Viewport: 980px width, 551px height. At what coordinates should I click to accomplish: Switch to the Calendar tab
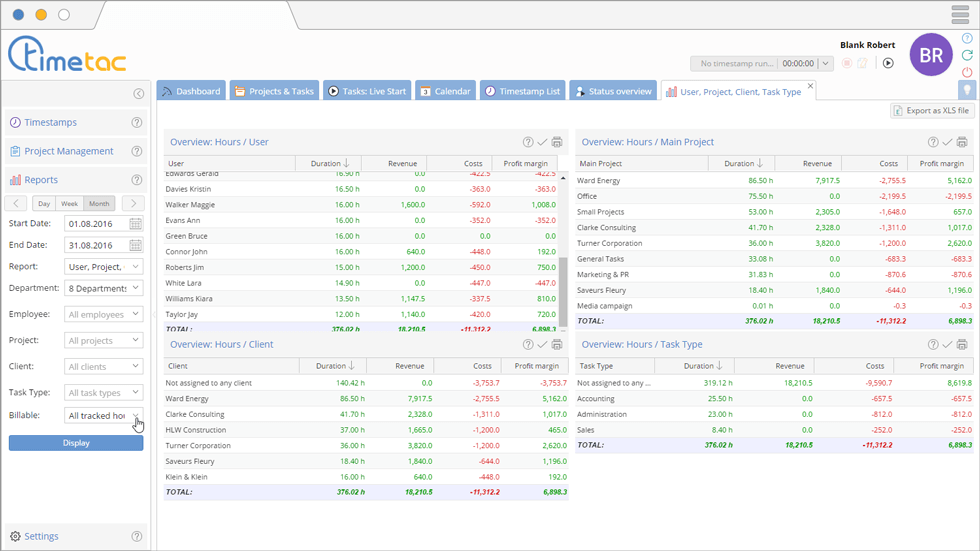tap(446, 91)
